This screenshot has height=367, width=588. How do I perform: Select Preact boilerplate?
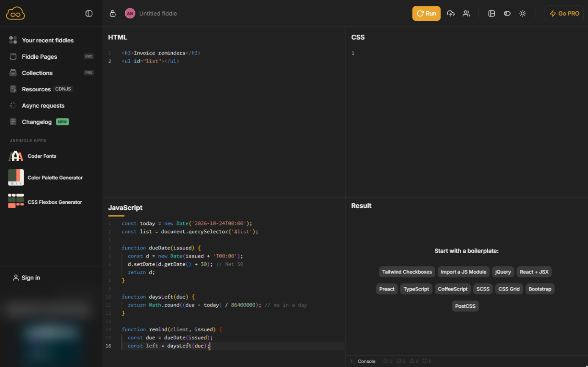(386, 289)
